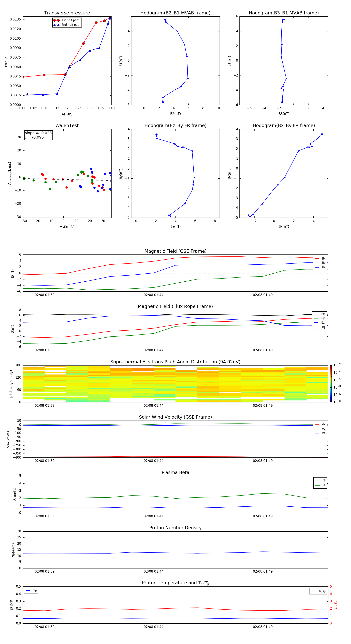Select the "2nd half path" legend entry
351x644 pixels.
point(67,25)
